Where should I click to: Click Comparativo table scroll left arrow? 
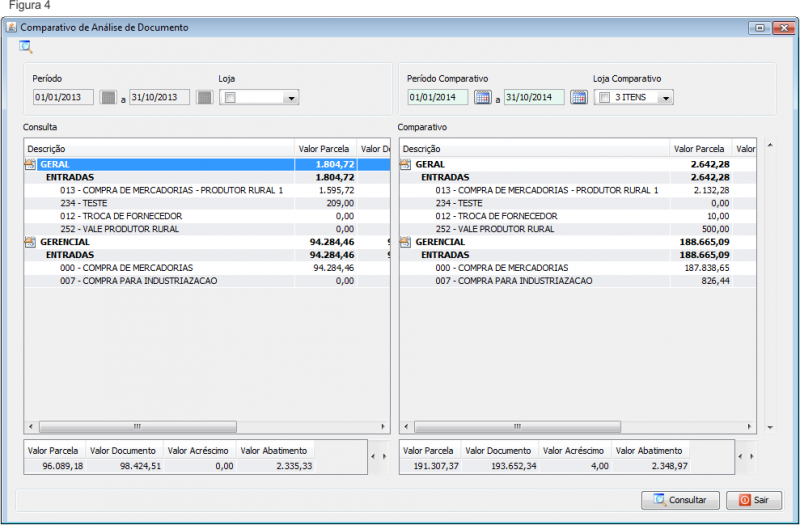pos(406,427)
